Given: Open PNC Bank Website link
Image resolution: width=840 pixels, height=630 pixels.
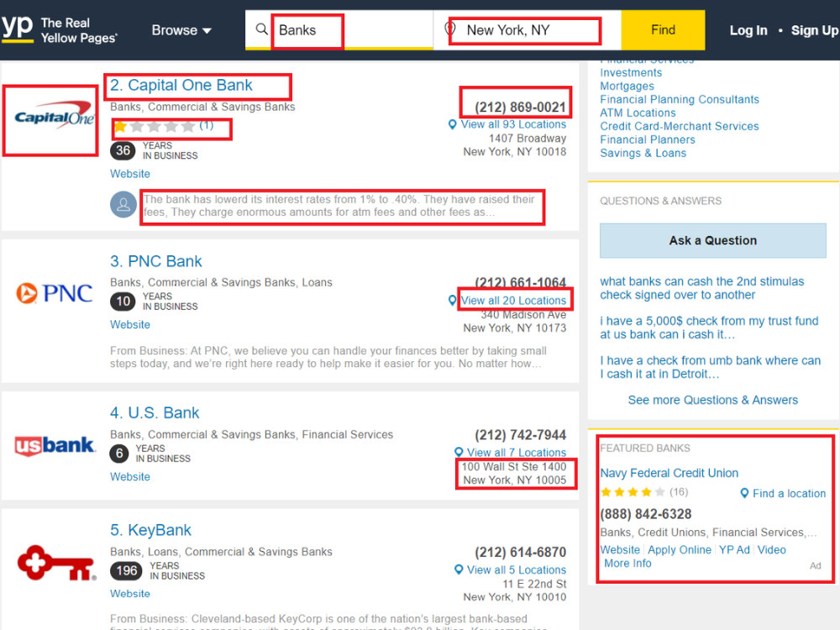Looking at the screenshot, I should click(x=130, y=324).
